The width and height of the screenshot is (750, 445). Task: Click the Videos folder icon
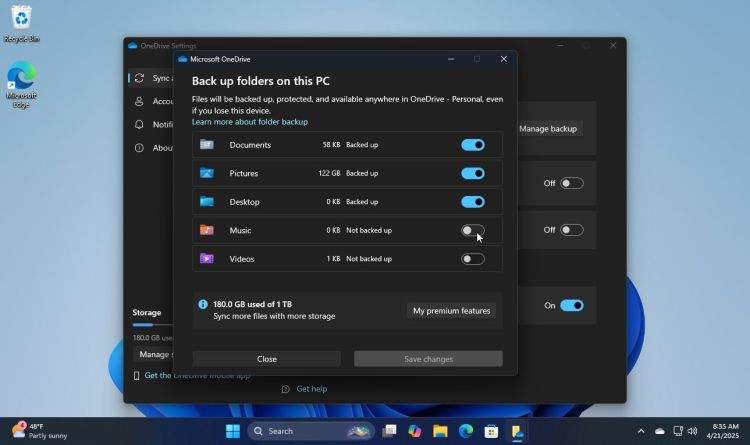tap(207, 259)
